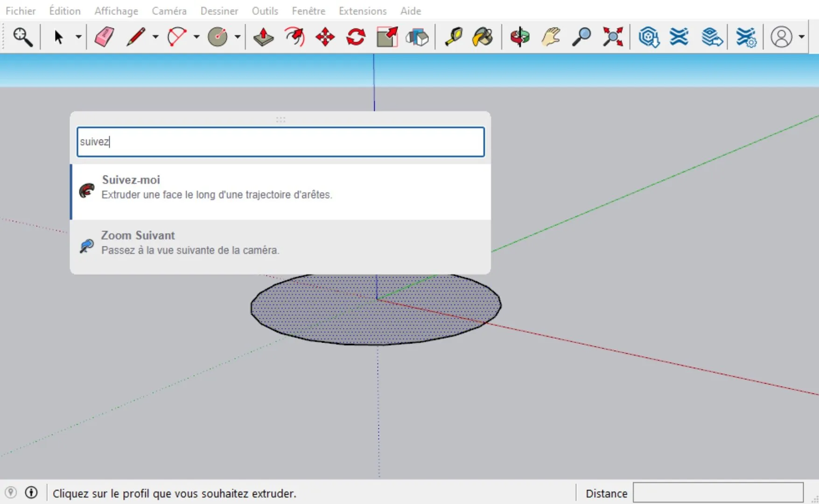Choose the Arc tool
The image size is (819, 504).
(x=177, y=37)
